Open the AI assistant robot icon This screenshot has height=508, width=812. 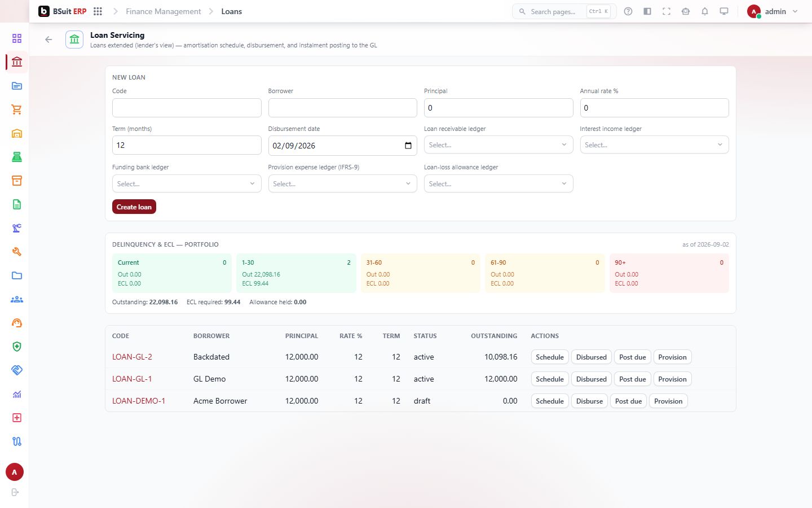pos(686,11)
